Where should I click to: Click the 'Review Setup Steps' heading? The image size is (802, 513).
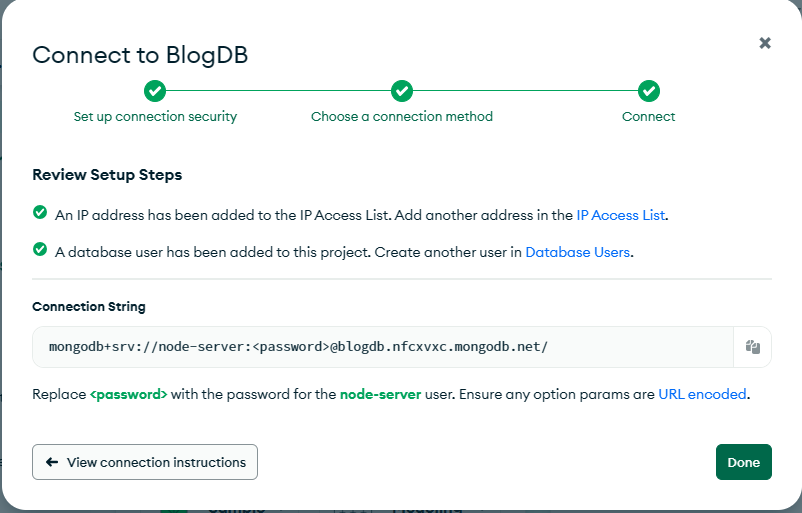[107, 175]
